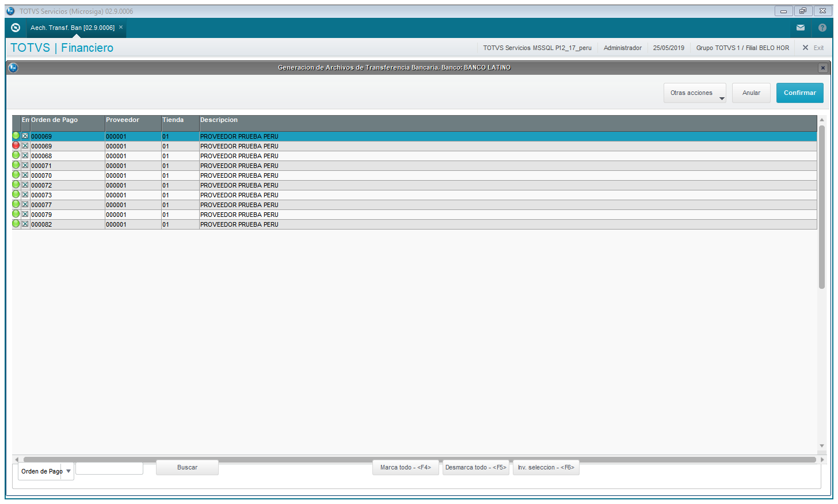838x504 pixels.
Task: Open the mail envelope icon
Action: 800,28
